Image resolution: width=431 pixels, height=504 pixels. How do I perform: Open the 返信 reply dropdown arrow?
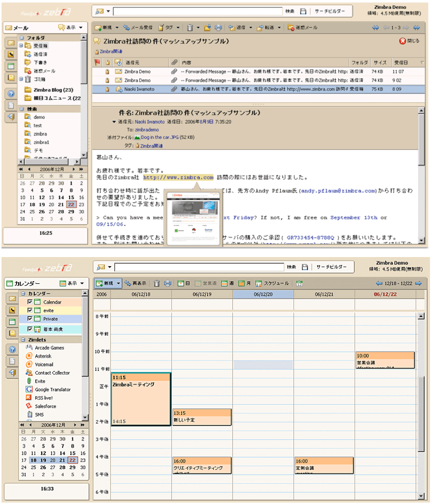[x=251, y=28]
